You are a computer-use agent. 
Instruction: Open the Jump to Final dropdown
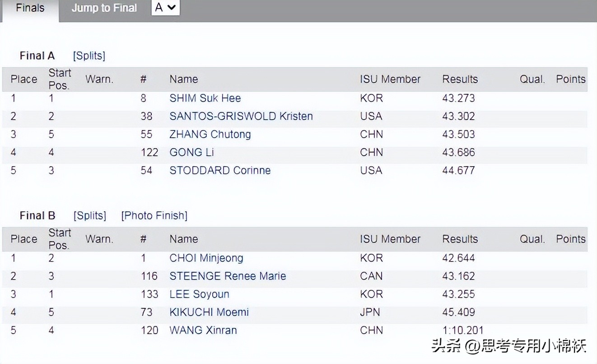coord(165,8)
